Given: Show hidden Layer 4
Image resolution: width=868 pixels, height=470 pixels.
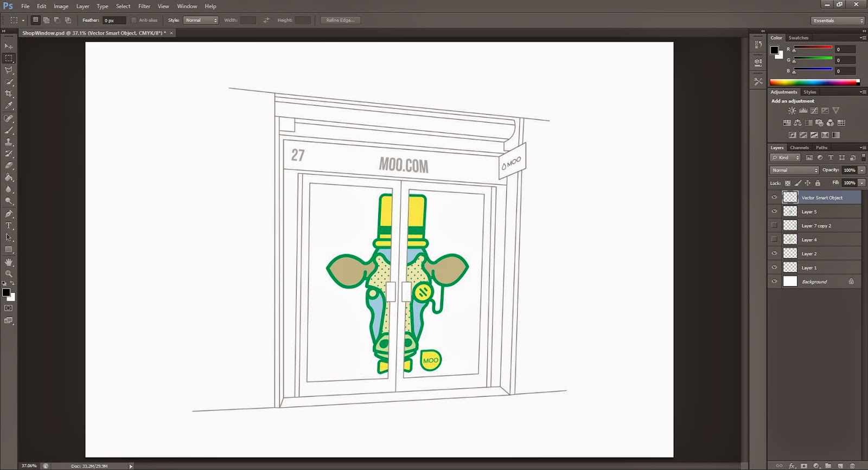Looking at the screenshot, I should 774,239.
